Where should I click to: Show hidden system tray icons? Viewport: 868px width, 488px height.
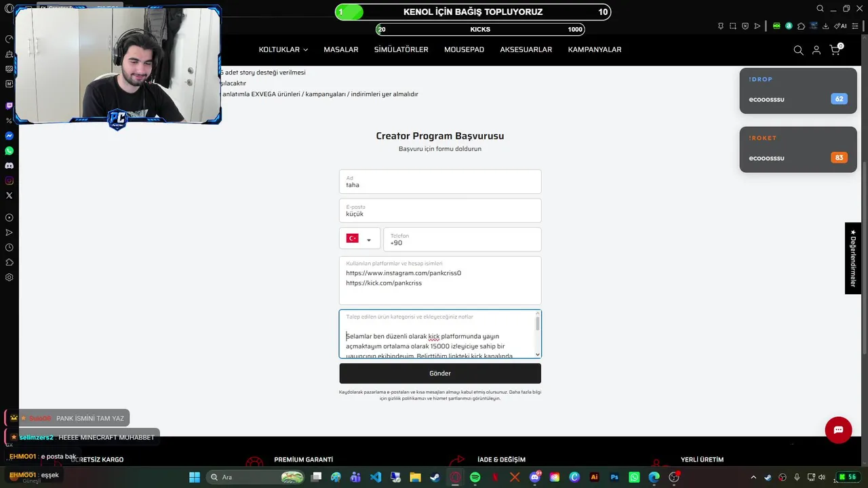coord(753,477)
